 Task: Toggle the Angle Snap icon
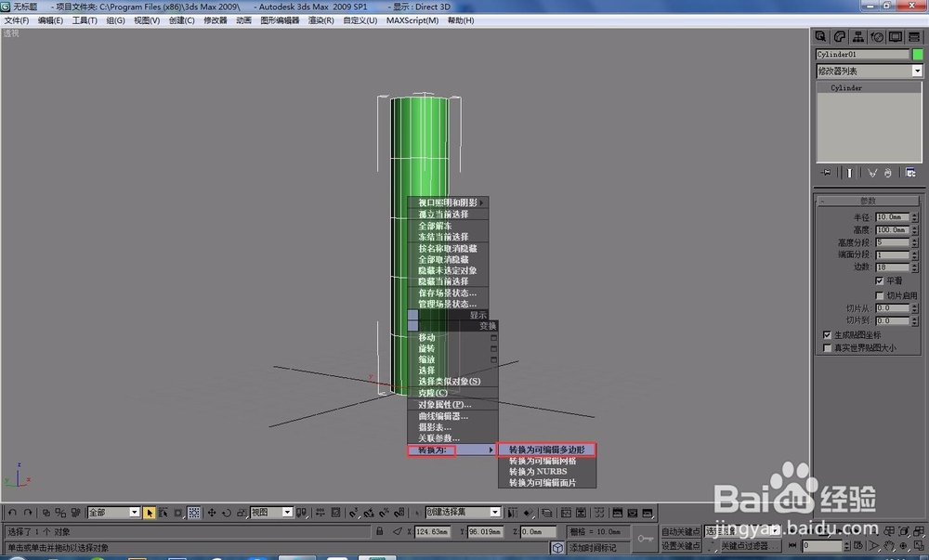click(x=369, y=513)
